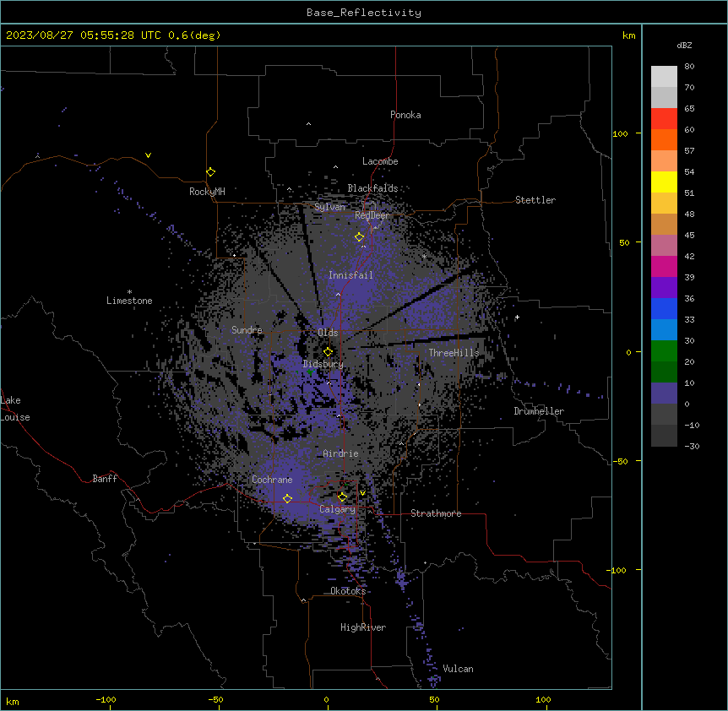This screenshot has height=711, width=728.
Task: Click the RockyMH label text
Action: (207, 192)
